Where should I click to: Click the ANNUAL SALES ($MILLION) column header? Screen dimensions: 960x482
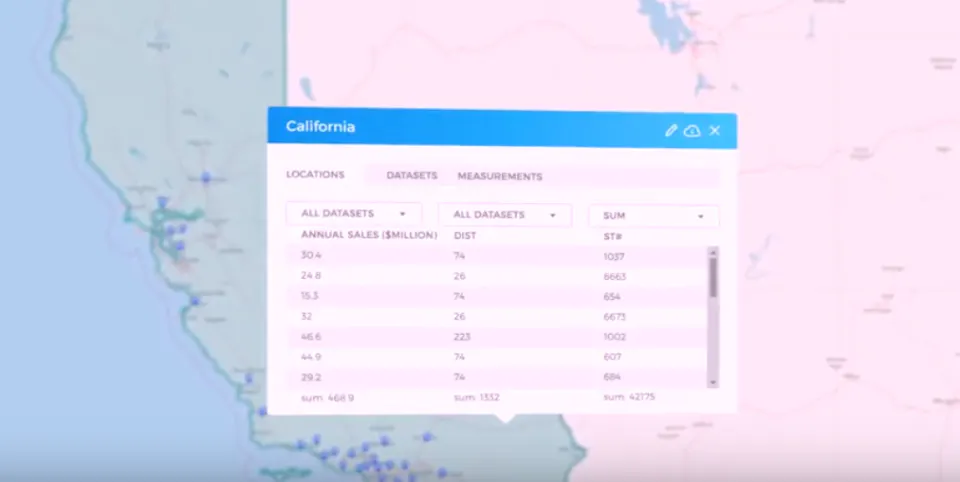[x=369, y=235]
